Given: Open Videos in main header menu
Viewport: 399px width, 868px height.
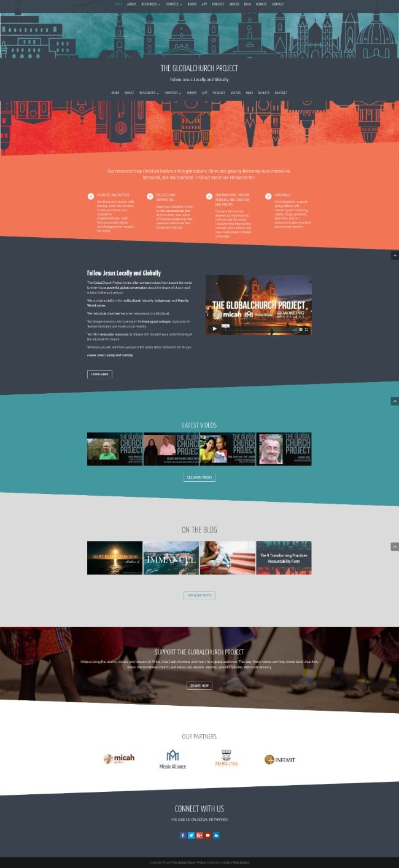Looking at the screenshot, I should pos(236,93).
